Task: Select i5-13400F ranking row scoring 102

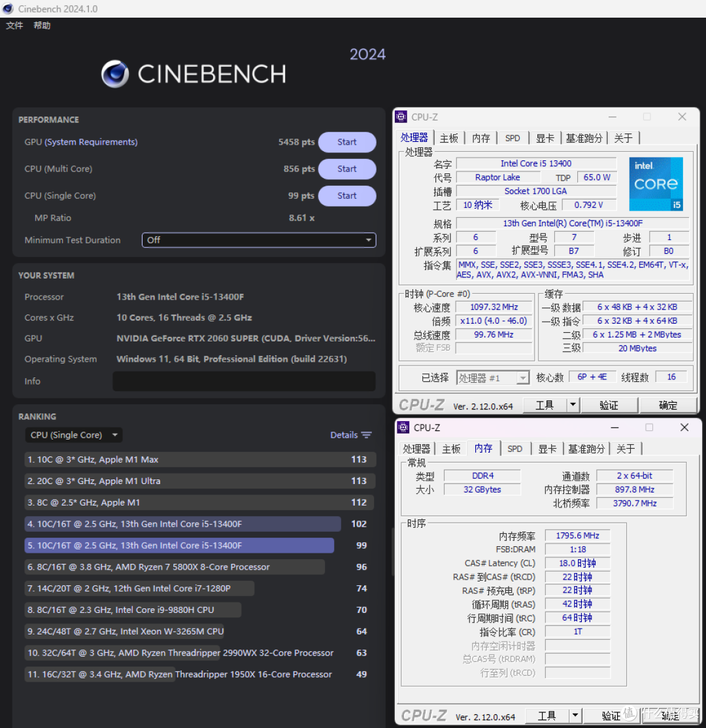Action: pyautogui.click(x=200, y=524)
